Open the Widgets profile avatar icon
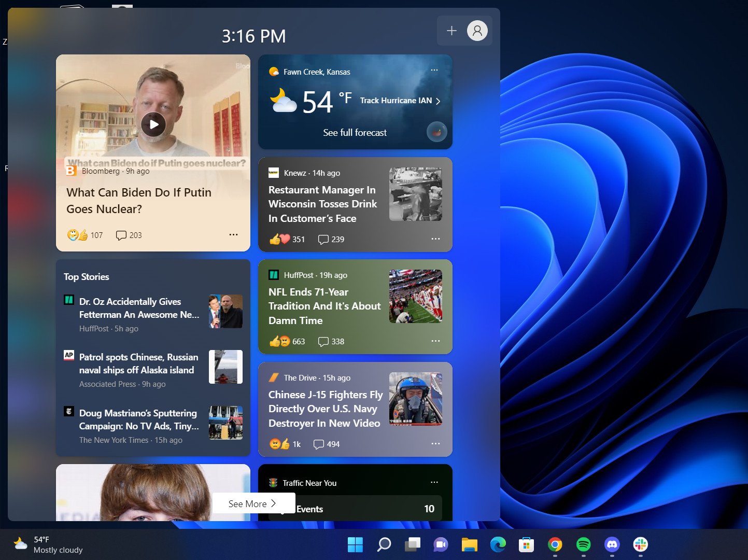Viewport: 748px width, 560px height. [476, 31]
